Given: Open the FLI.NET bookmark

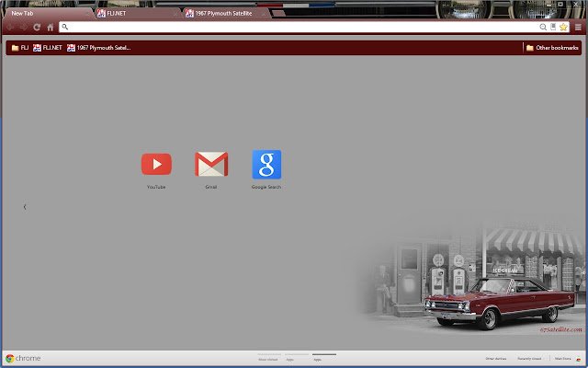Looking at the screenshot, I should point(48,48).
